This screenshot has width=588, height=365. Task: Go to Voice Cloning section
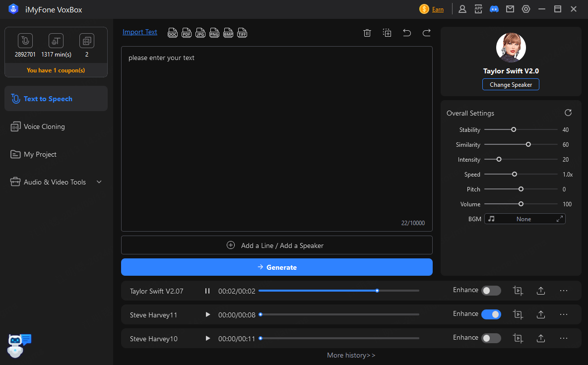(44, 126)
